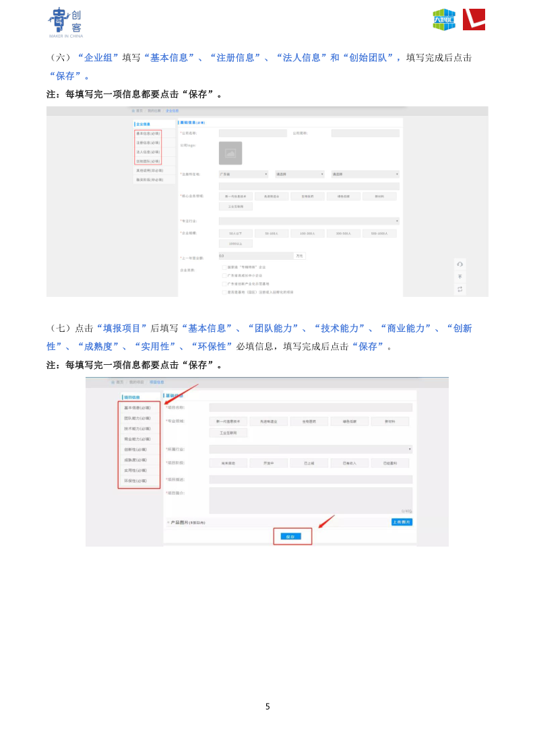Viewport: 535px width, 756px height.
Task: Click the green and blue cube logo
Action: [443, 20]
